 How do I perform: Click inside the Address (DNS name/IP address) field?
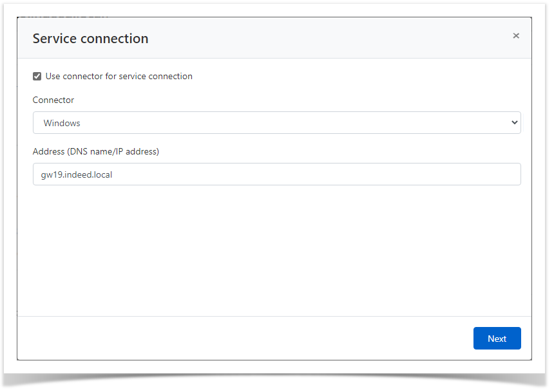point(277,174)
